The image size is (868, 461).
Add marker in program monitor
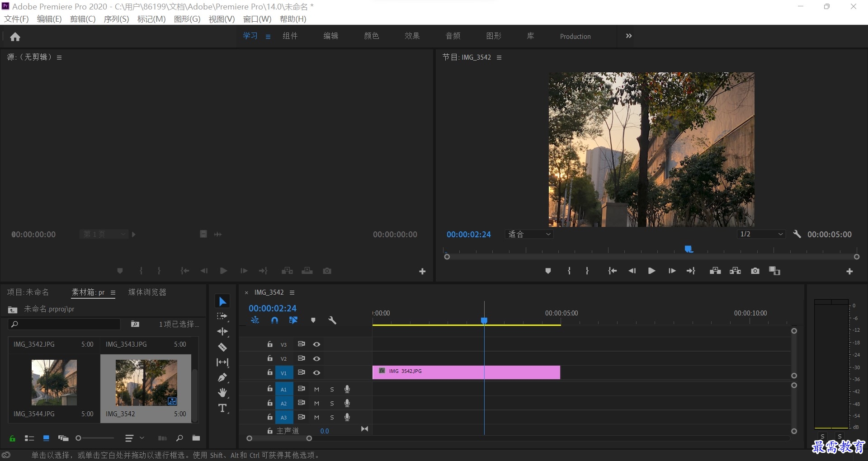(548, 271)
